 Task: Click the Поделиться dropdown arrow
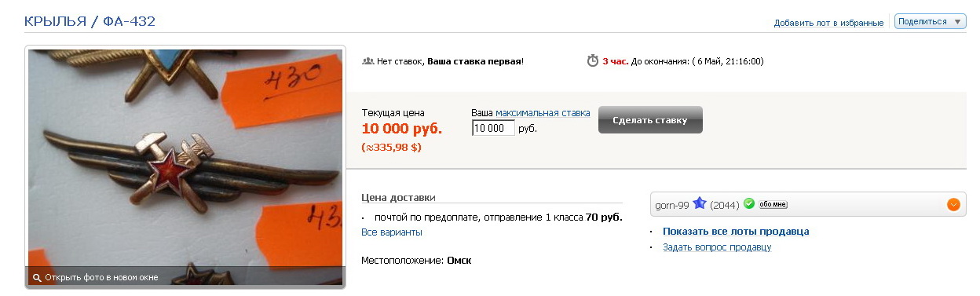pos(956,21)
